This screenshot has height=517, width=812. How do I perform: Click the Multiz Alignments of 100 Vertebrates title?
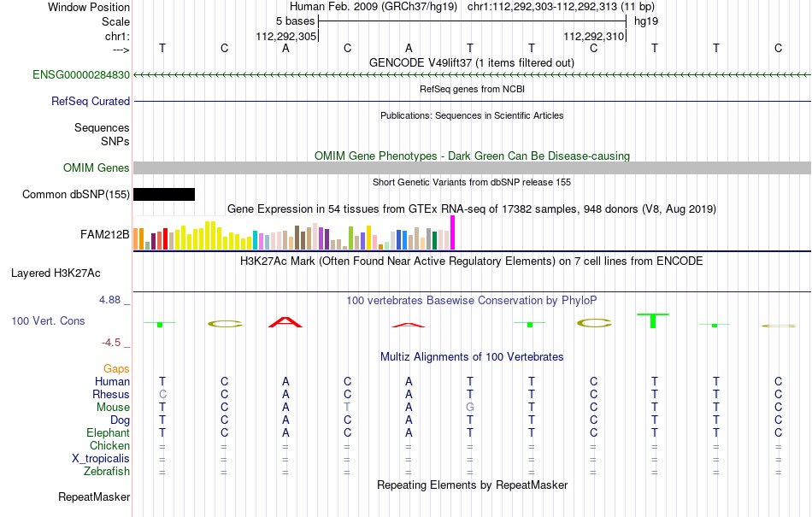pos(472,356)
